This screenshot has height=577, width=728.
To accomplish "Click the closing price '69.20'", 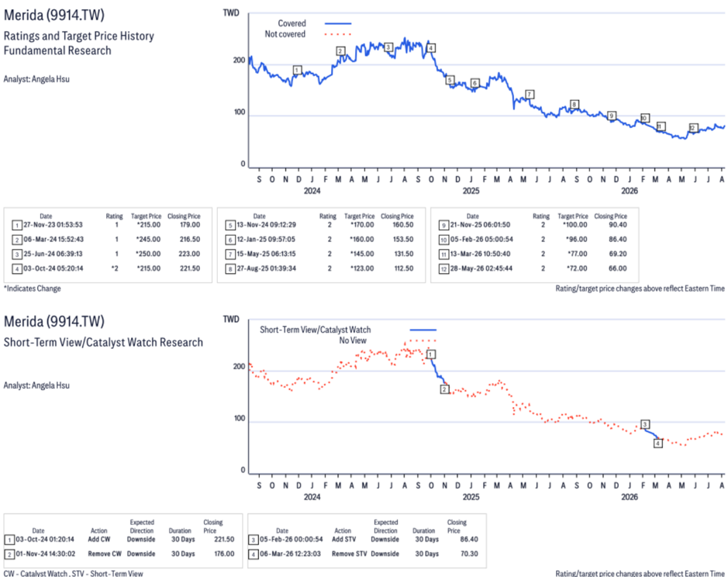I will coord(618,254).
